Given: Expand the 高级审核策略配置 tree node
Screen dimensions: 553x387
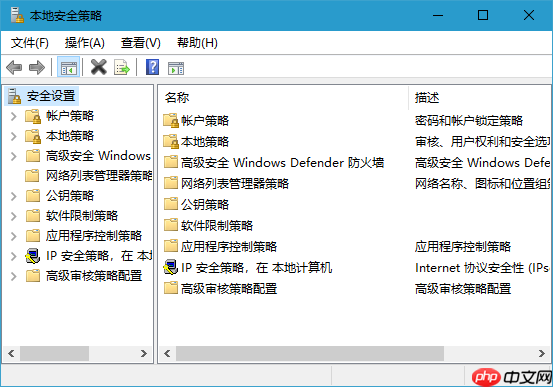Looking at the screenshot, I should pos(13,276).
